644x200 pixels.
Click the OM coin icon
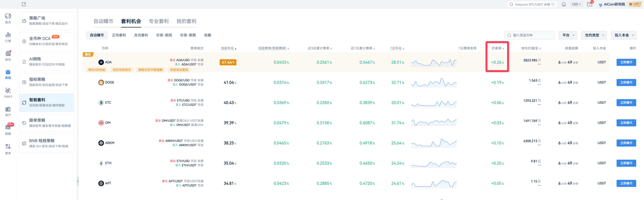coord(101,123)
